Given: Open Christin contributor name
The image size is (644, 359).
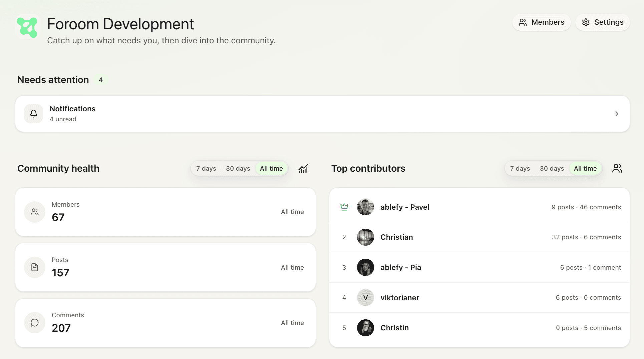Looking at the screenshot, I should [394, 328].
